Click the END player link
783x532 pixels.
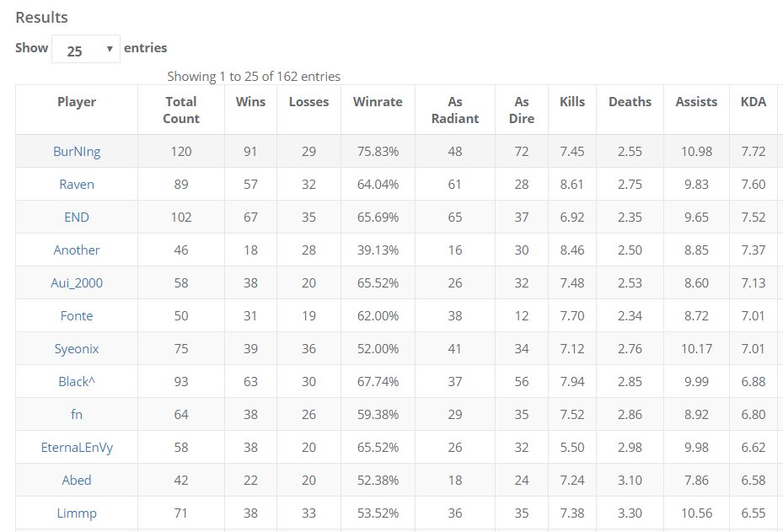(77, 218)
